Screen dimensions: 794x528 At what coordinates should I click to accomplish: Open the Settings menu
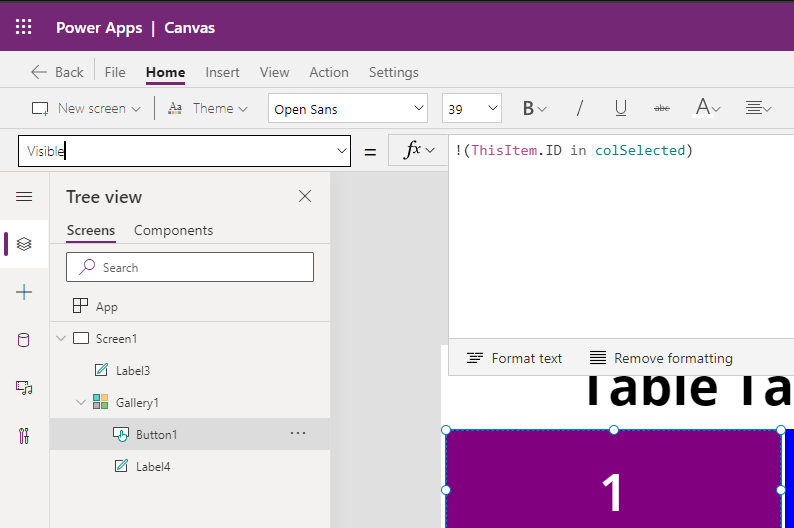click(393, 72)
